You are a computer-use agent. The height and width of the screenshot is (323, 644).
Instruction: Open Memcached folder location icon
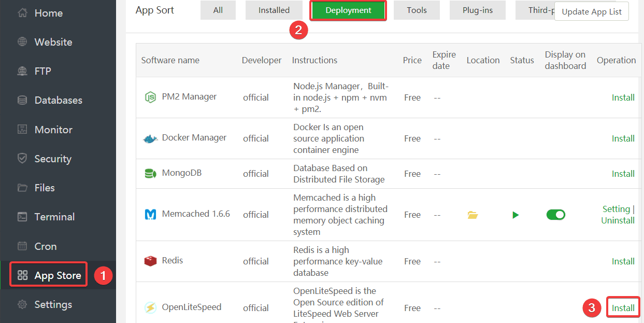point(473,215)
